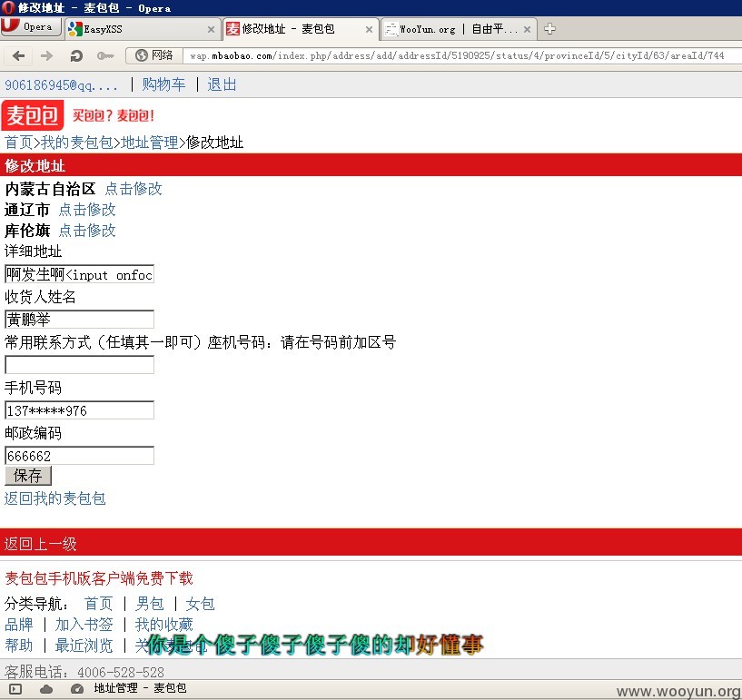
Task: Open 地址管理 breadcrumb link
Action: (x=150, y=143)
